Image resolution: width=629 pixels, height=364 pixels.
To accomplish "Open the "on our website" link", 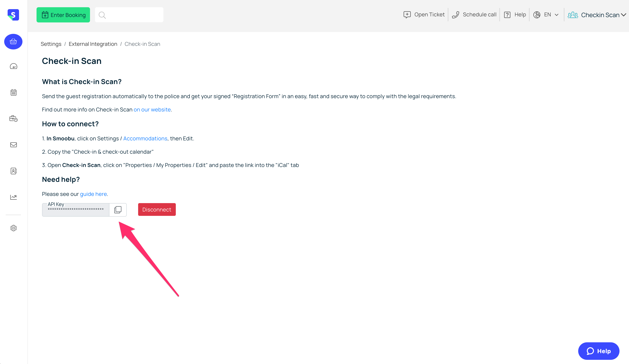I will click(x=152, y=110).
